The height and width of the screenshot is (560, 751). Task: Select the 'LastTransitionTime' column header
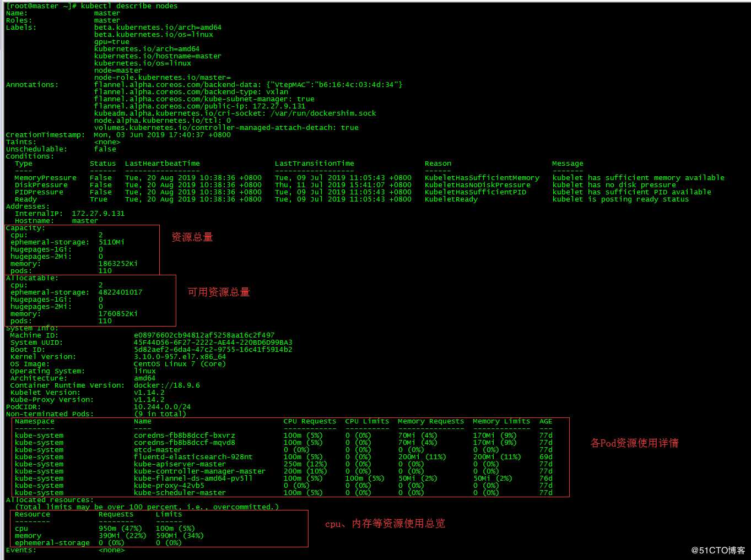tap(315, 164)
